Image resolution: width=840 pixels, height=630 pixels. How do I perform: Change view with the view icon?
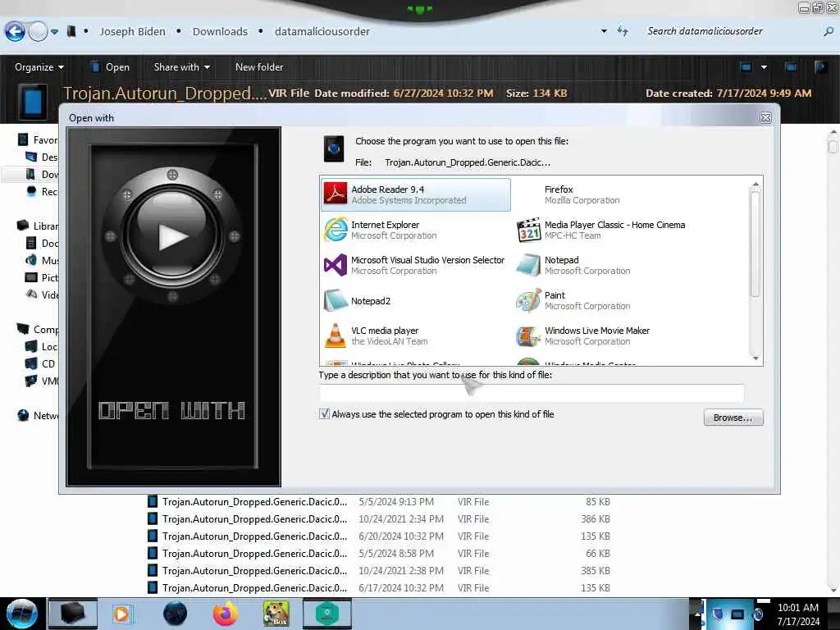click(x=746, y=67)
